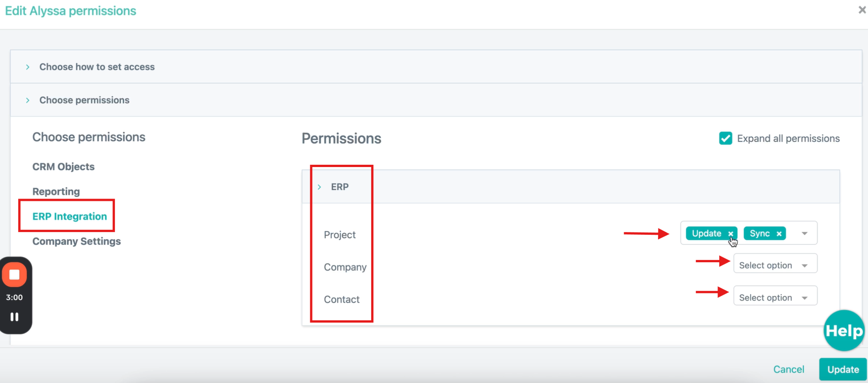Viewport: 868px width, 383px height.
Task: Click the Update tag label
Action: pos(706,233)
